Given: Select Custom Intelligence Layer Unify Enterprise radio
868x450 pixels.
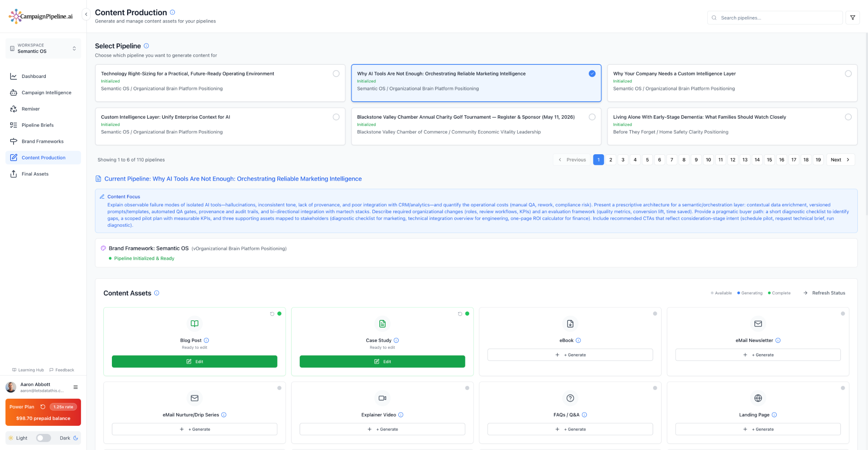Looking at the screenshot, I should click(x=336, y=117).
